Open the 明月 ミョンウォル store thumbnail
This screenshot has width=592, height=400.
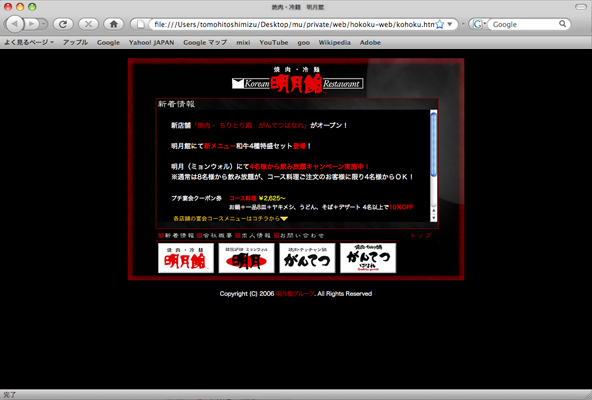tap(247, 258)
